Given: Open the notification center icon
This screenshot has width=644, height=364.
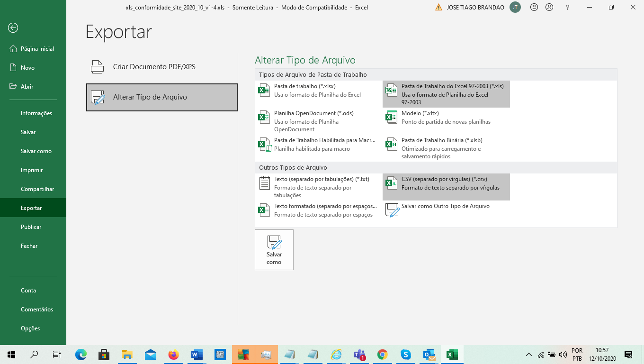Looking at the screenshot, I should coord(628,354).
